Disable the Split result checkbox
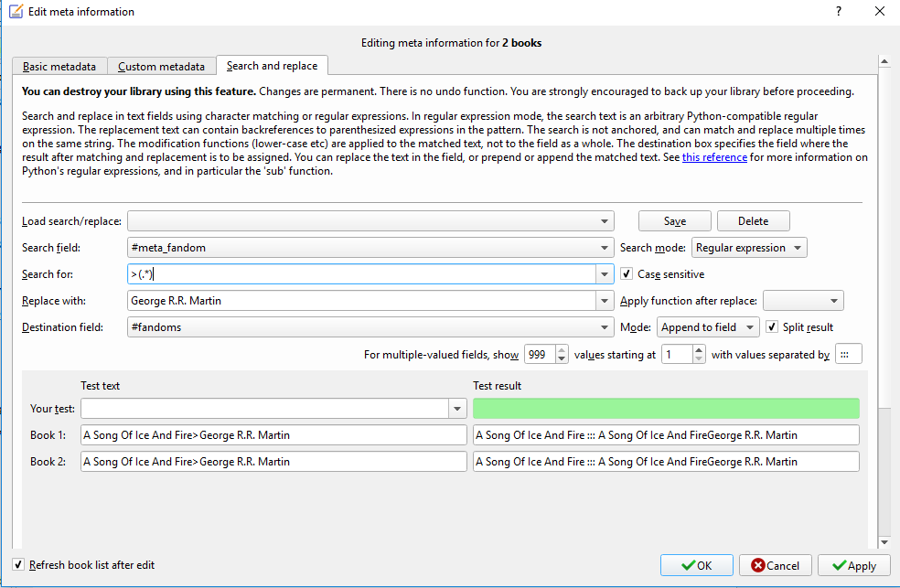Viewport: 900px width, 588px height. click(x=773, y=326)
